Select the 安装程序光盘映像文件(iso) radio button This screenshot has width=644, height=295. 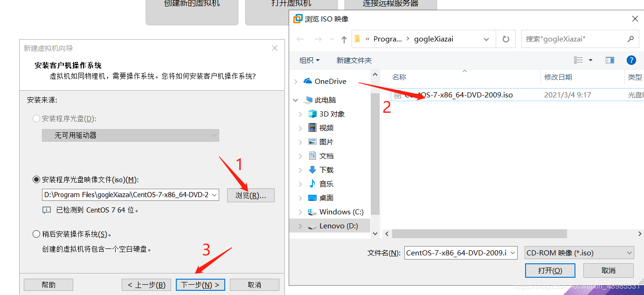pos(36,179)
